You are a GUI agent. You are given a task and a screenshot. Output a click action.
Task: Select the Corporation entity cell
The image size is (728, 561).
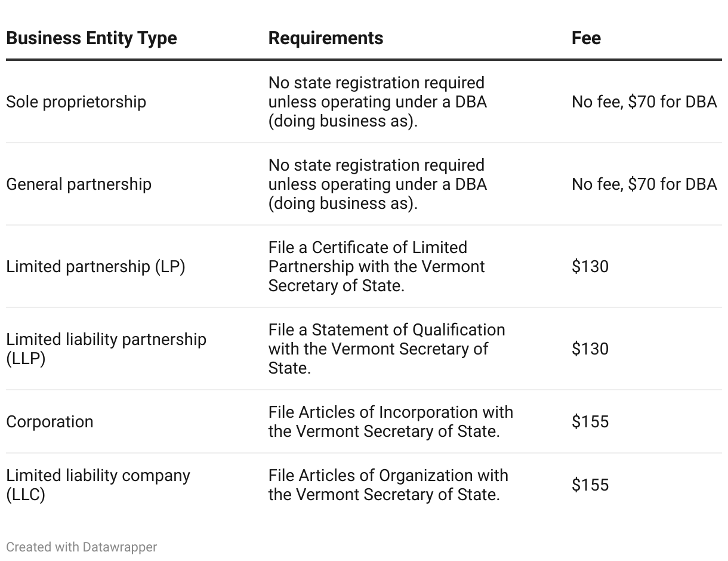tap(50, 421)
